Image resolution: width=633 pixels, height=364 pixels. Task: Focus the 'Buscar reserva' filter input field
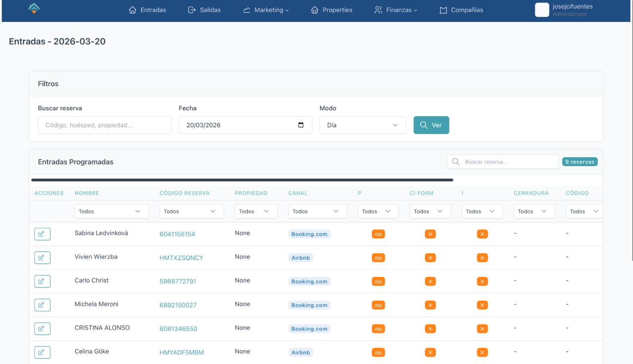point(105,125)
